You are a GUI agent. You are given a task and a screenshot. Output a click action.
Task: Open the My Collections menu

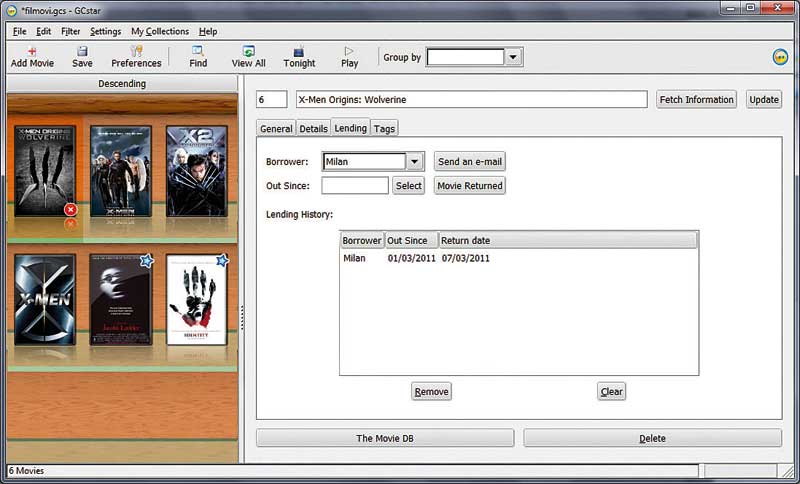[160, 32]
